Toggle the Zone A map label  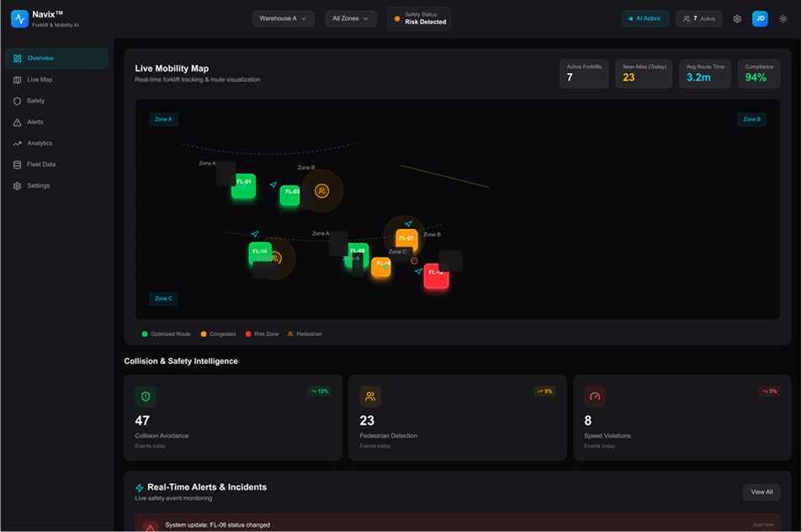pyautogui.click(x=163, y=120)
